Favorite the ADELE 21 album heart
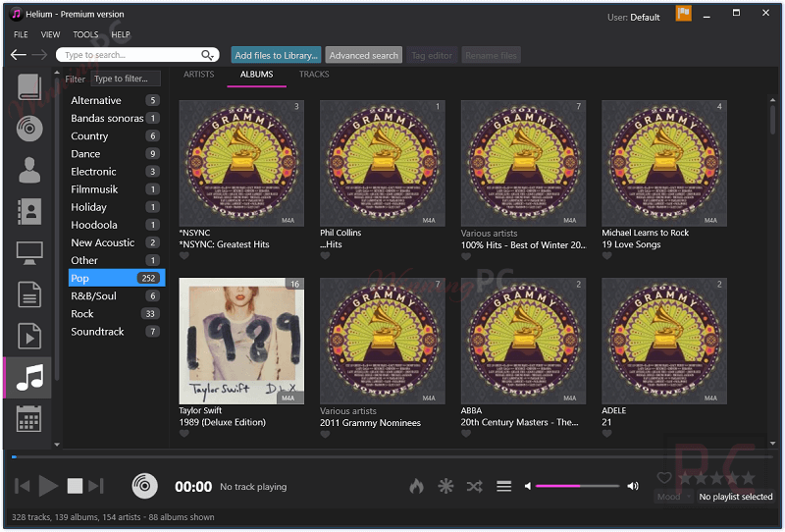Screen dimensions: 785x532 pyautogui.click(x=606, y=434)
